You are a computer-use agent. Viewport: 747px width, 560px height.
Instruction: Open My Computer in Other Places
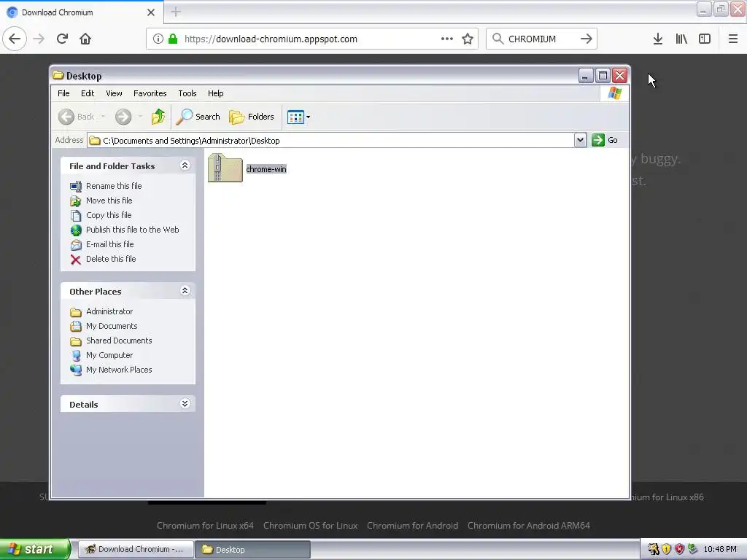tap(109, 355)
